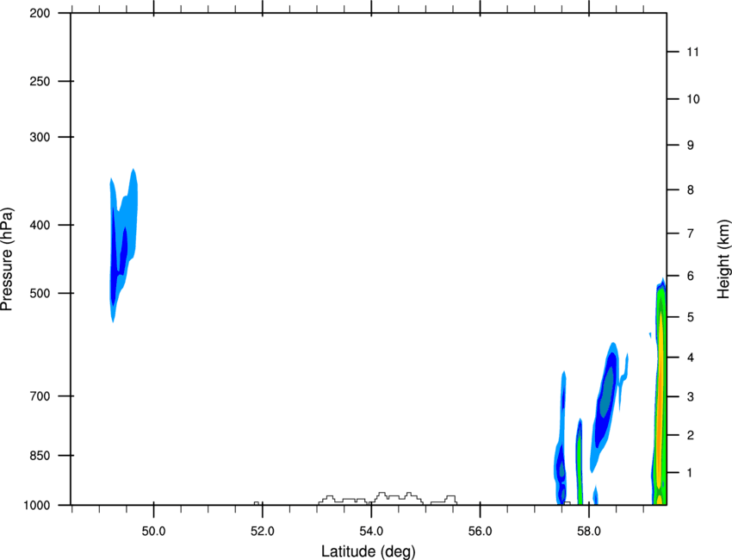Select the 850 pressure tick label

coord(40,456)
